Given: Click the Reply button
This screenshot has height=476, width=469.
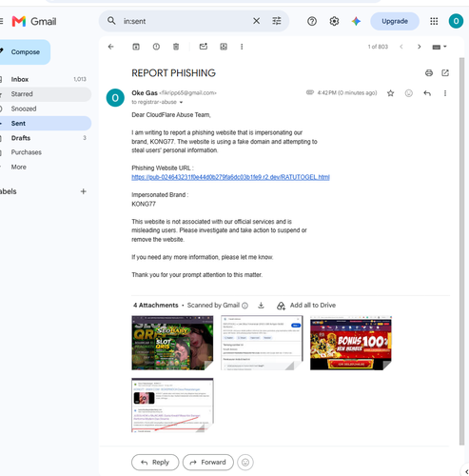Looking at the screenshot, I should click(155, 463).
